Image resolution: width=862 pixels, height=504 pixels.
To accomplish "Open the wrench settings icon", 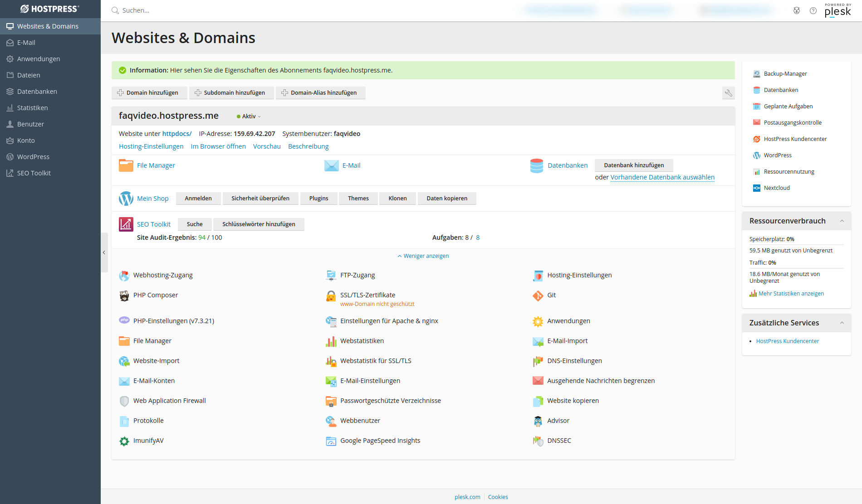I will [728, 93].
